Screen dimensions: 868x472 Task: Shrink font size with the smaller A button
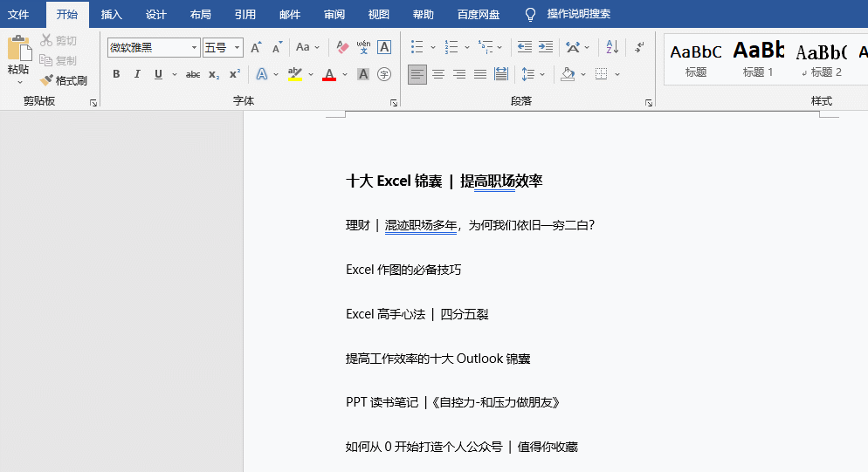[278, 48]
